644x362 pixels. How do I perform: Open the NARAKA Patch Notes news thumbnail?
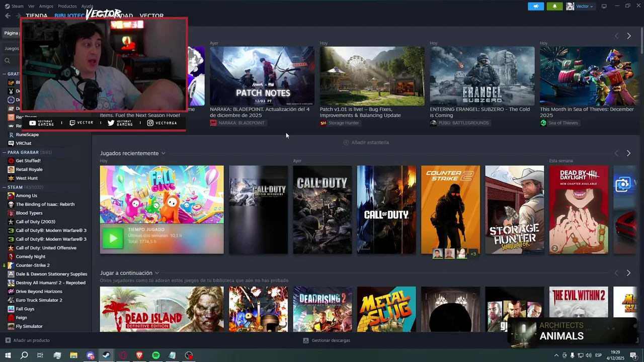pyautogui.click(x=262, y=76)
